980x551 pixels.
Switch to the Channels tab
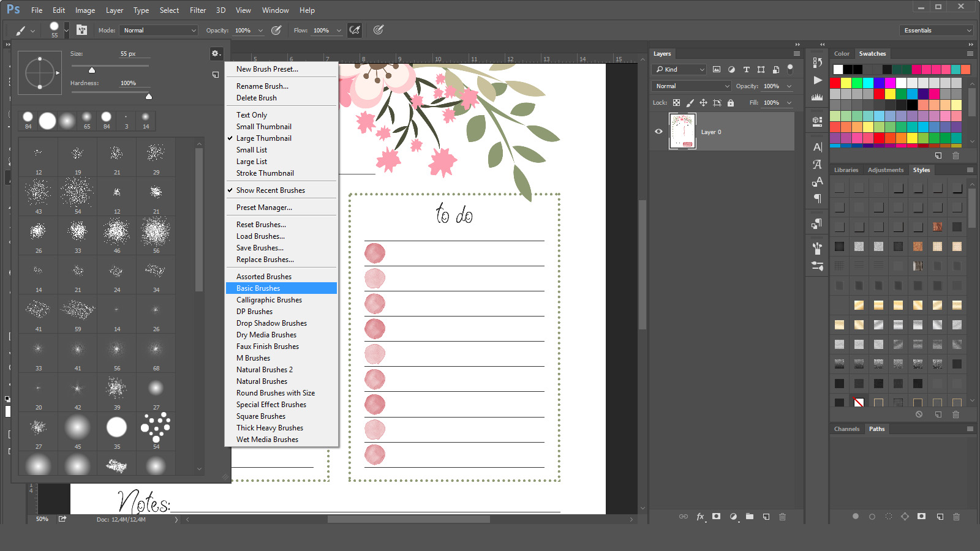(846, 429)
